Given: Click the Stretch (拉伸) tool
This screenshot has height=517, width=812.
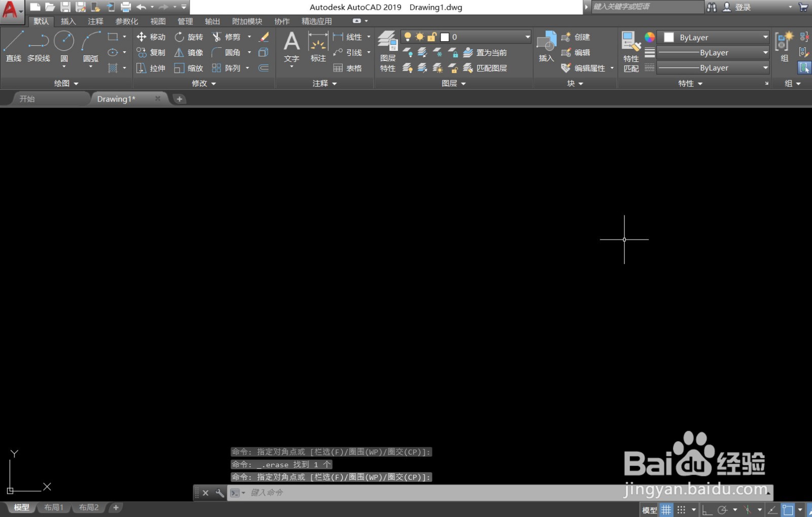Looking at the screenshot, I should (x=151, y=68).
